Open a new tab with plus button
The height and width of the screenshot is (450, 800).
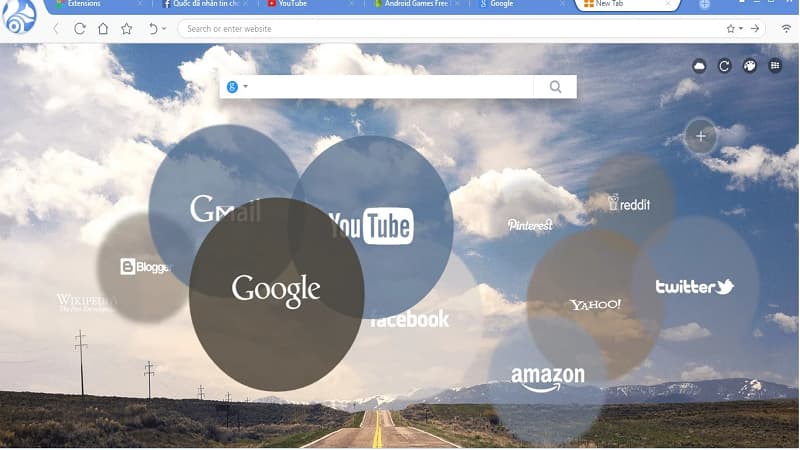(x=704, y=4)
